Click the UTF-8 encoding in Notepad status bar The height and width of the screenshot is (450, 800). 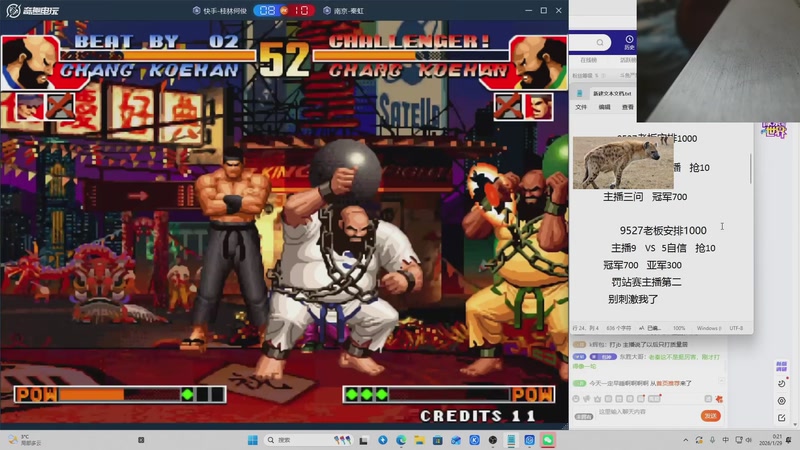click(736, 328)
